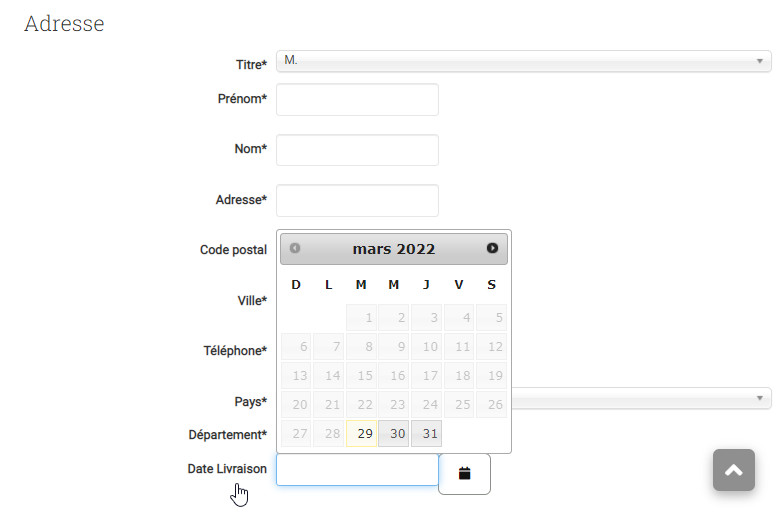Click the Téléphone* label

tap(235, 351)
